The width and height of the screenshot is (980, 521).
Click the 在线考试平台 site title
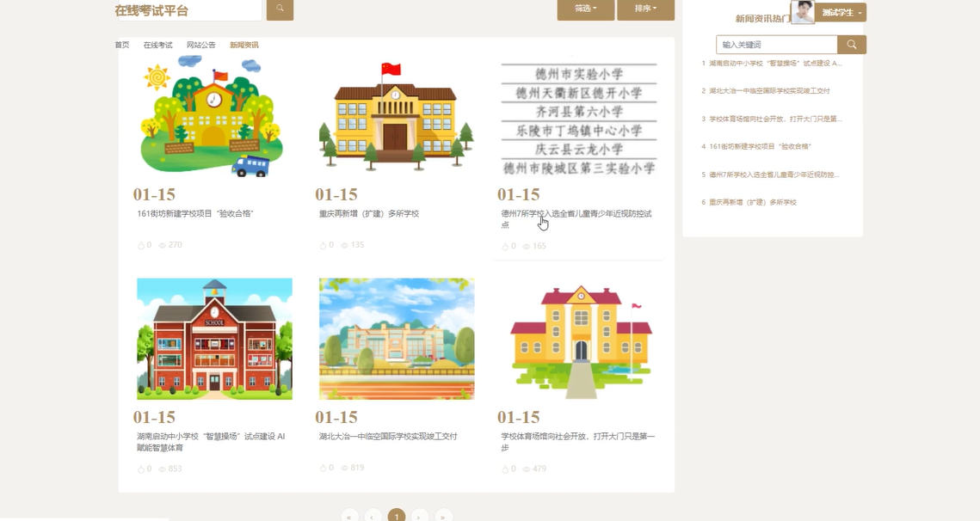(151, 10)
